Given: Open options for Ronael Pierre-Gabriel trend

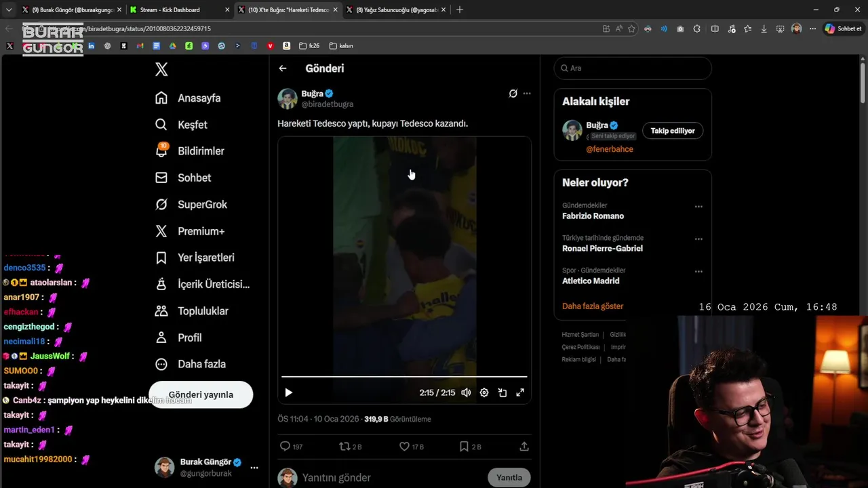Looking at the screenshot, I should pyautogui.click(x=698, y=239).
